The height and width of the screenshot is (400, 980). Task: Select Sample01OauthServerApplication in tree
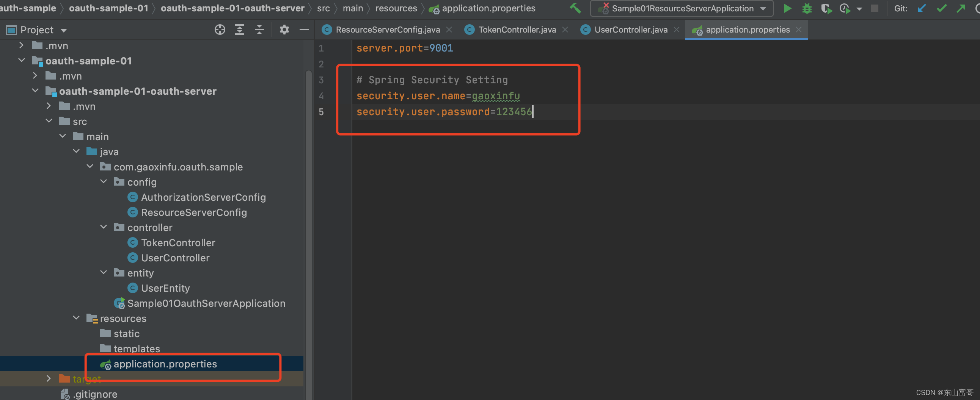(206, 303)
